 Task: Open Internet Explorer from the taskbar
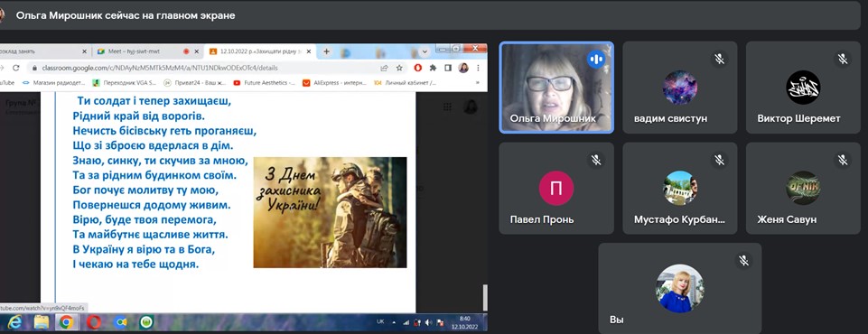pyautogui.click(x=14, y=322)
